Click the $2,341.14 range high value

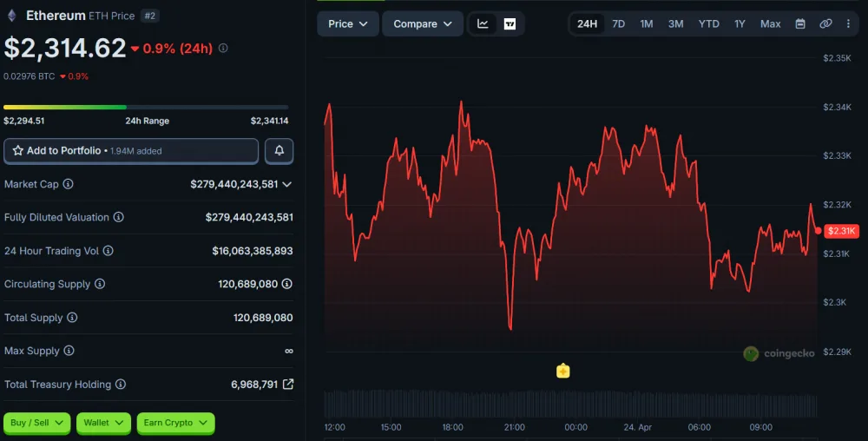point(270,121)
